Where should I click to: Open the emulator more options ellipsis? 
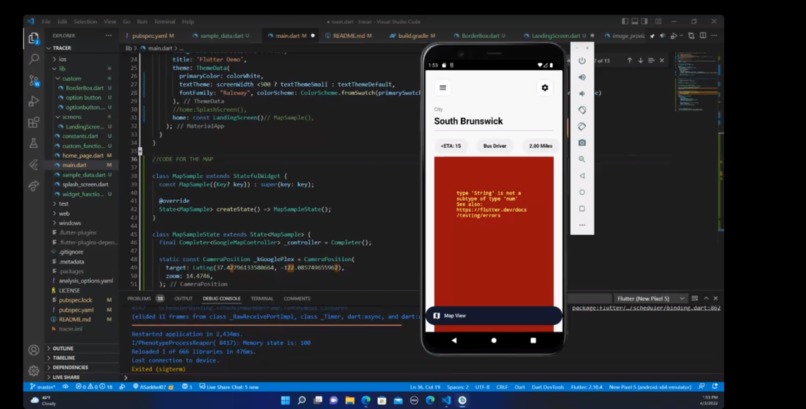(582, 225)
